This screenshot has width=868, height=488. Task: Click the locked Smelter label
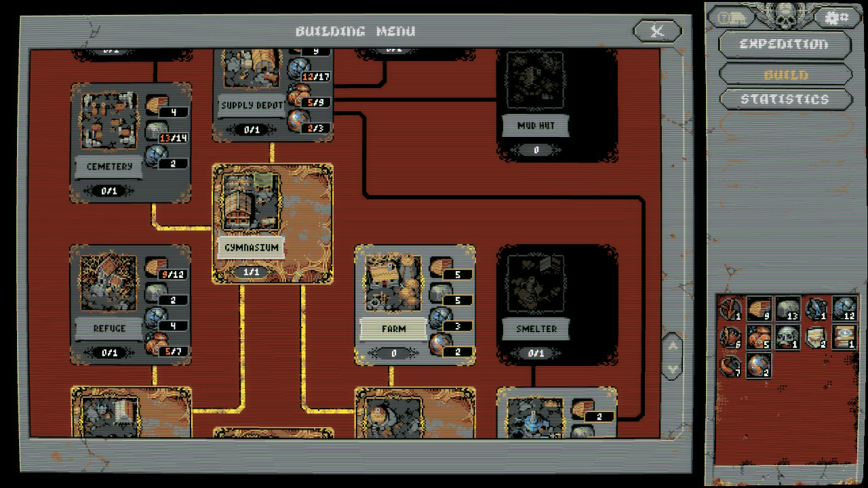(536, 329)
